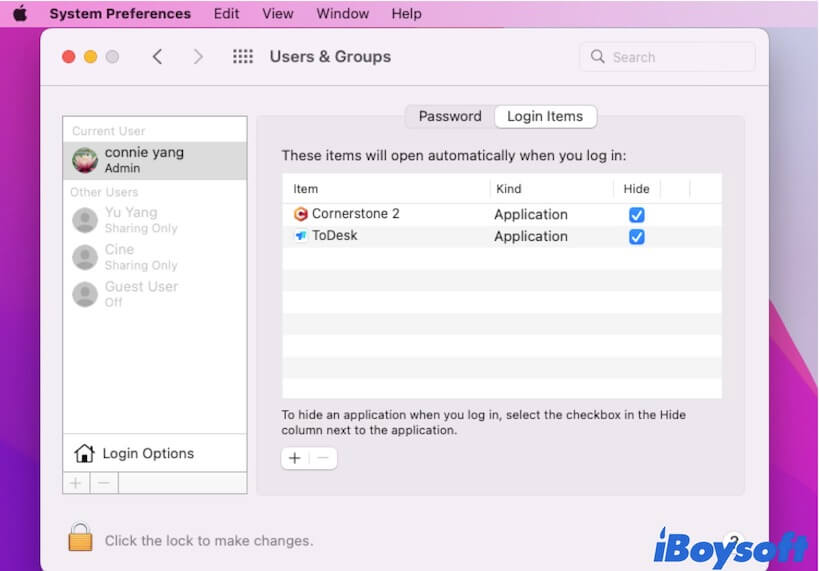Image resolution: width=819 pixels, height=571 pixels.
Task: Click the Hide column header
Action: (637, 189)
